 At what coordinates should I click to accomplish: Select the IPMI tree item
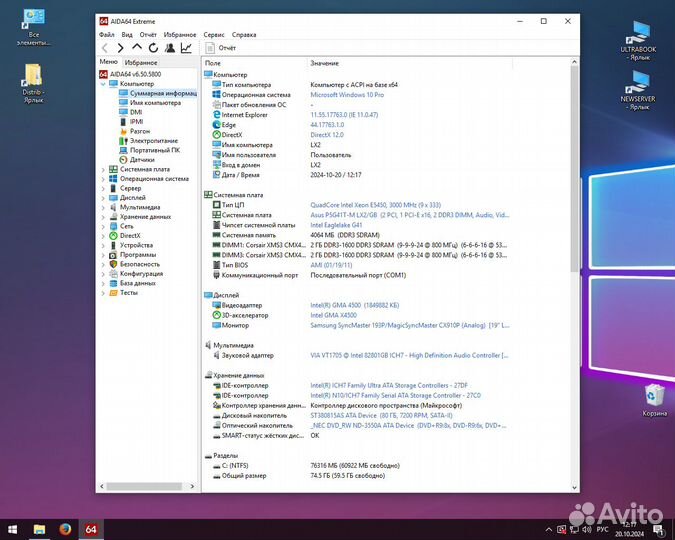tap(131, 121)
